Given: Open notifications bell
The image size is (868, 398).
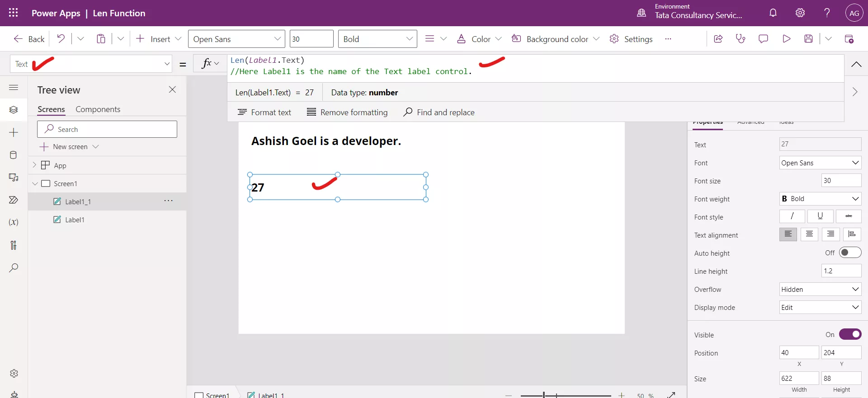Looking at the screenshot, I should 773,13.
